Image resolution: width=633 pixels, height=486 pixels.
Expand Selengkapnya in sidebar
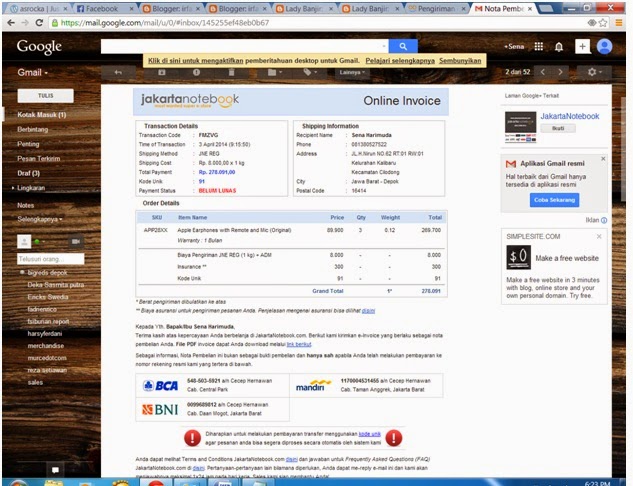click(40, 219)
